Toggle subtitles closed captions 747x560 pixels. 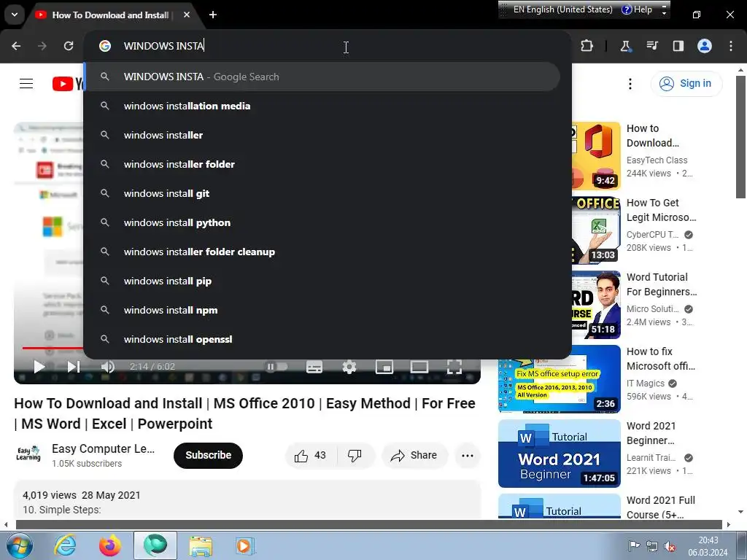314,367
